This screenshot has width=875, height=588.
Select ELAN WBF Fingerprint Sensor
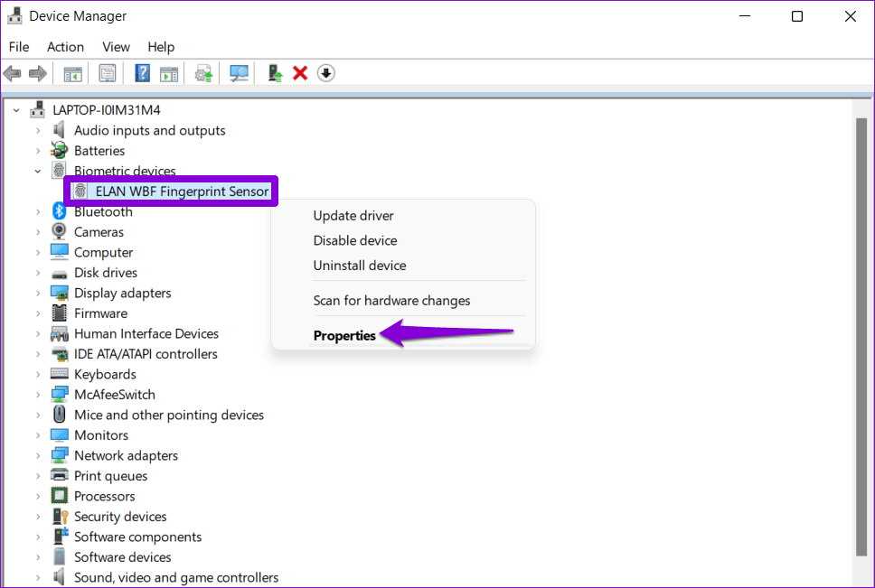(x=182, y=191)
